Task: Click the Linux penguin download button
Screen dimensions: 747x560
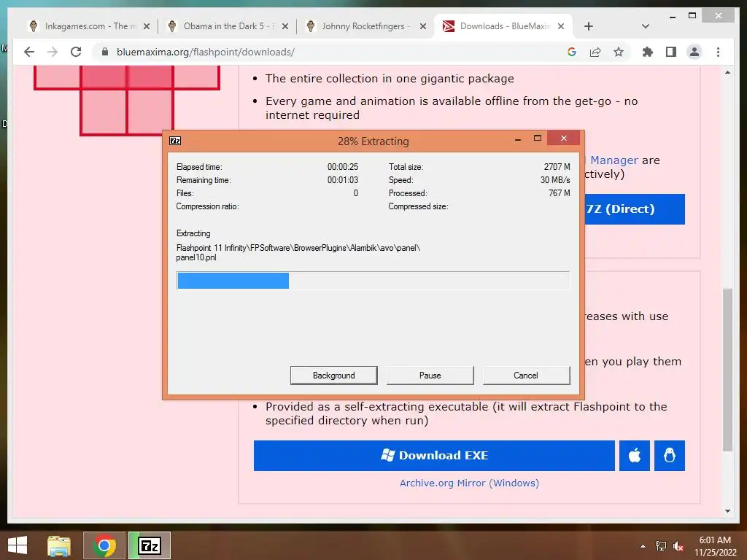Action: tap(670, 456)
